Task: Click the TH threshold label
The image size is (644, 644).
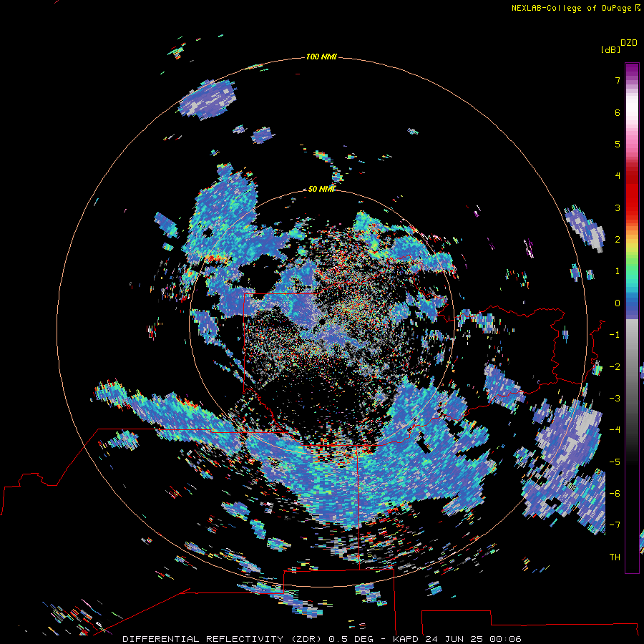Action: (615, 557)
